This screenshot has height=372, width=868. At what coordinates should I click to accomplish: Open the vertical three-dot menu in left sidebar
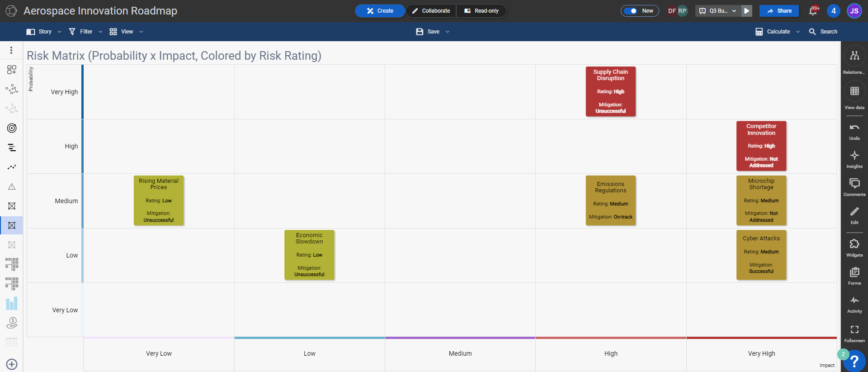(11, 50)
